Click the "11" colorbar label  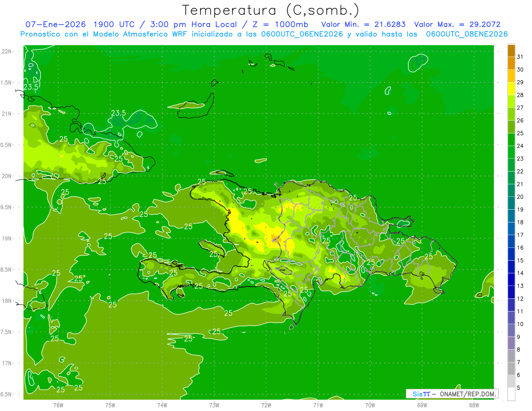point(520,311)
